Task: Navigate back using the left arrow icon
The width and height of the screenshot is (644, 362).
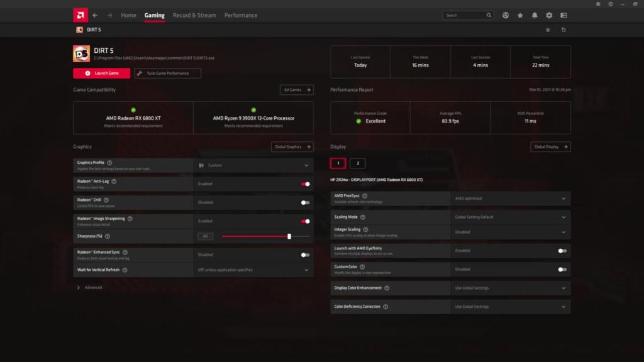Action: pos(95,14)
